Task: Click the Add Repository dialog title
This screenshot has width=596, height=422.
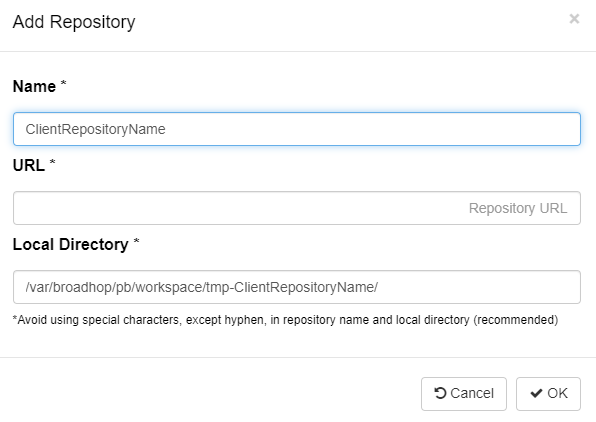Action: (x=74, y=22)
